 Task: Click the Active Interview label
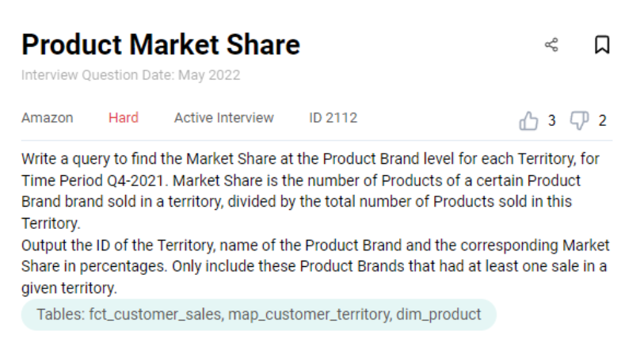point(223,118)
